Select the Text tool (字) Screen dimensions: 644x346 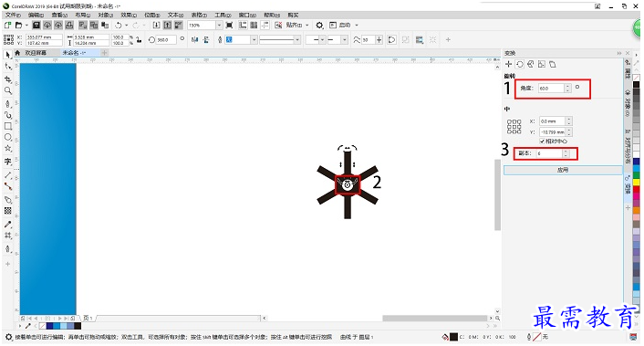(8, 162)
